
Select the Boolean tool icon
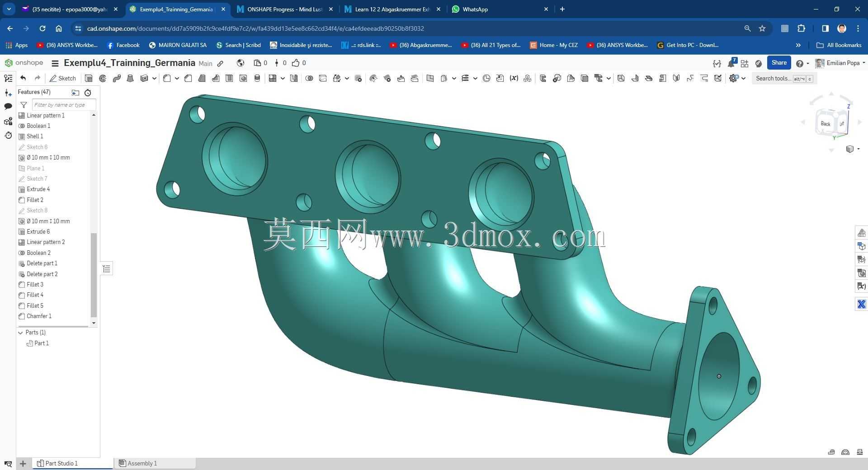click(x=309, y=78)
